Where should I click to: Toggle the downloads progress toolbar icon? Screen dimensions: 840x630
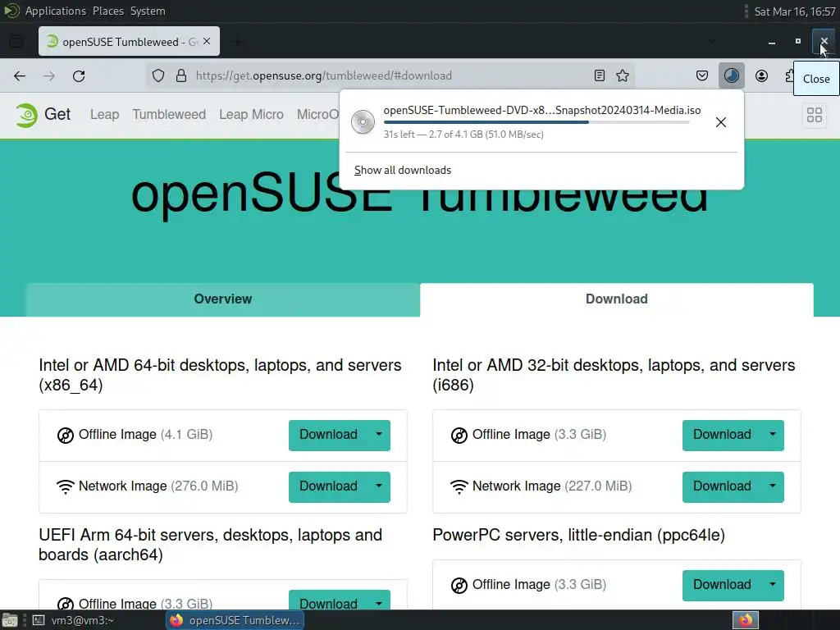tap(731, 76)
